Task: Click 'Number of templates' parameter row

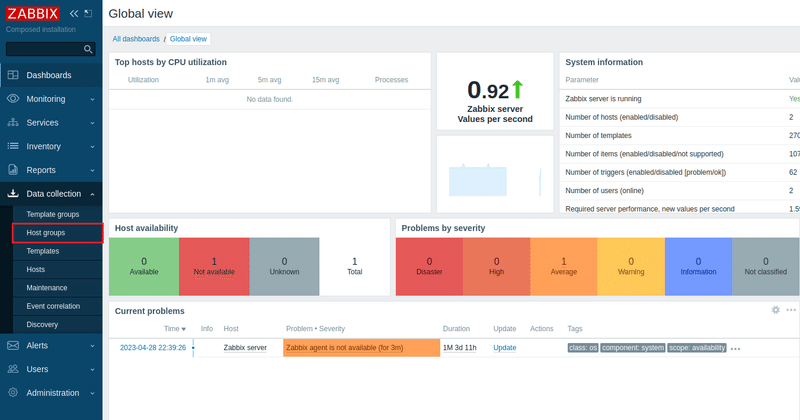Action: (682, 136)
